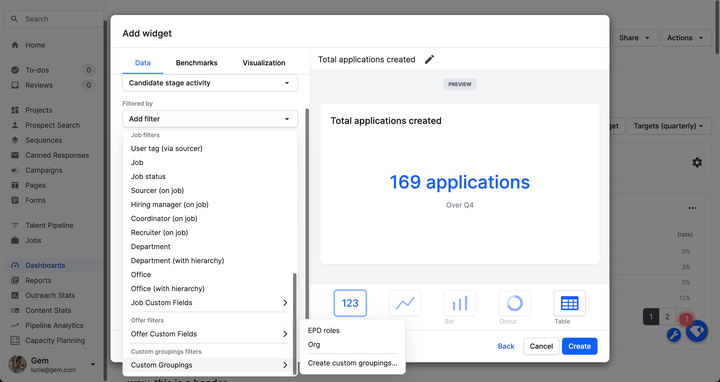This screenshot has height=382, width=720.
Task: Click the sidebar Search field
Action: coord(54,19)
